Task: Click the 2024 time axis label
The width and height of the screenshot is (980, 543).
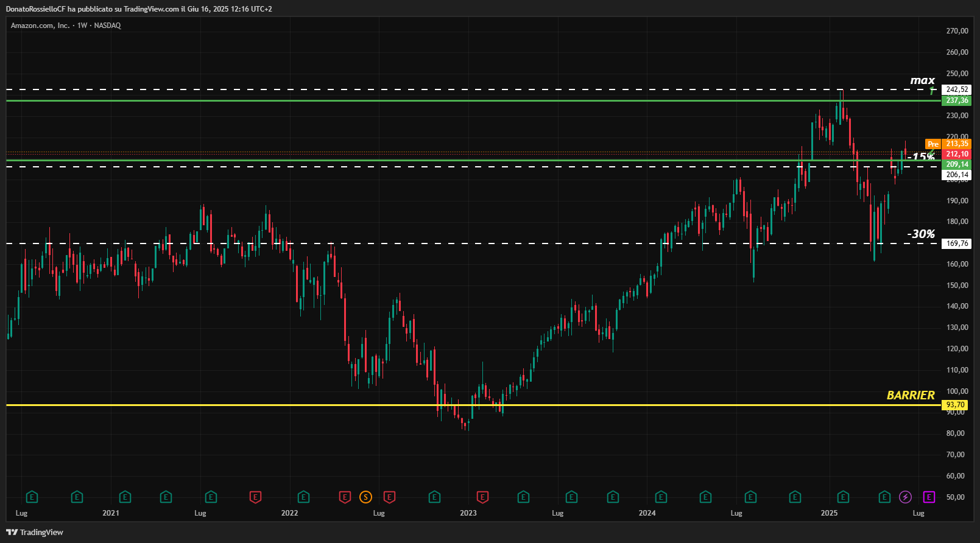Action: pyautogui.click(x=647, y=513)
